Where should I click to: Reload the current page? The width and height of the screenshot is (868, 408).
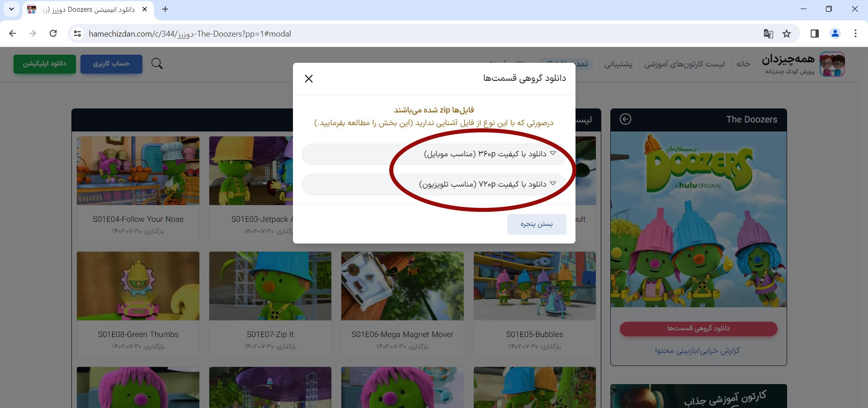pyautogui.click(x=53, y=33)
